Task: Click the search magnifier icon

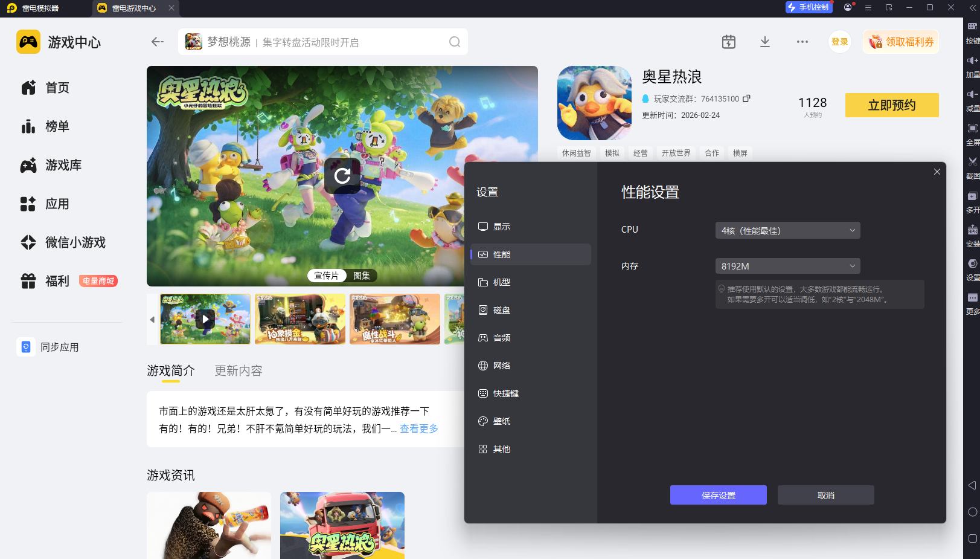Action: pos(455,42)
